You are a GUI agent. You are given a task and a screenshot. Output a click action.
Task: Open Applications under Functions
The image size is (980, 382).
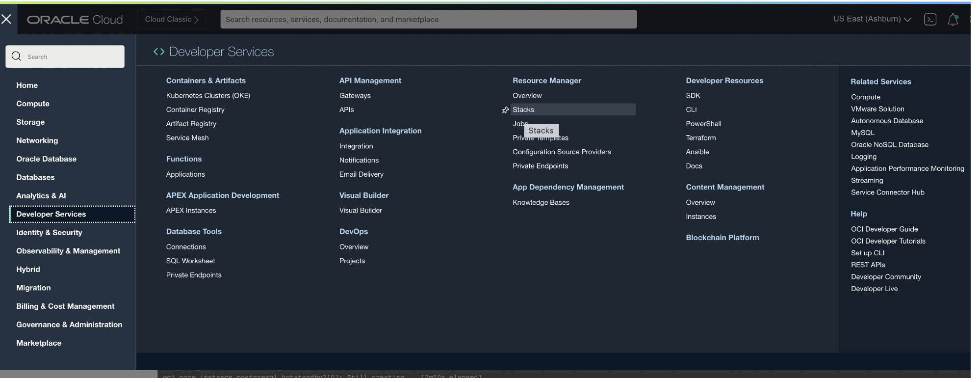click(x=185, y=174)
